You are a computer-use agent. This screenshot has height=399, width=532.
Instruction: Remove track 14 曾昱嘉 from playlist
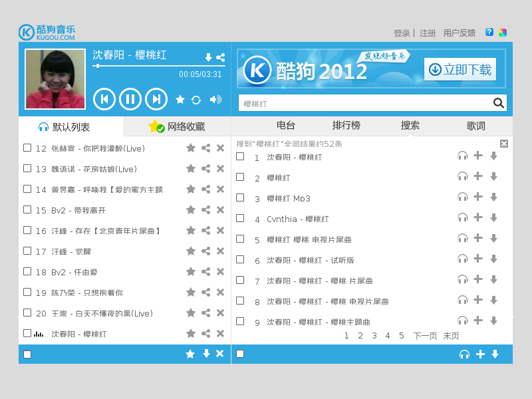(221, 189)
